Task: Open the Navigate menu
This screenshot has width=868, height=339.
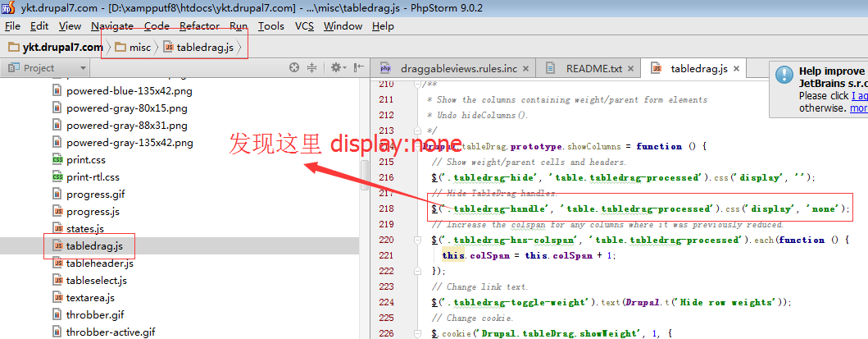Action: (x=112, y=26)
